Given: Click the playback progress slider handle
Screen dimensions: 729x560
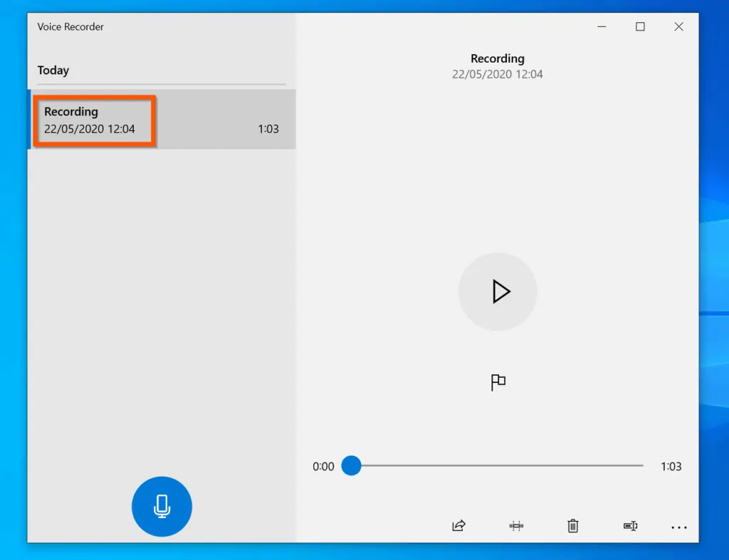Looking at the screenshot, I should 351,466.
